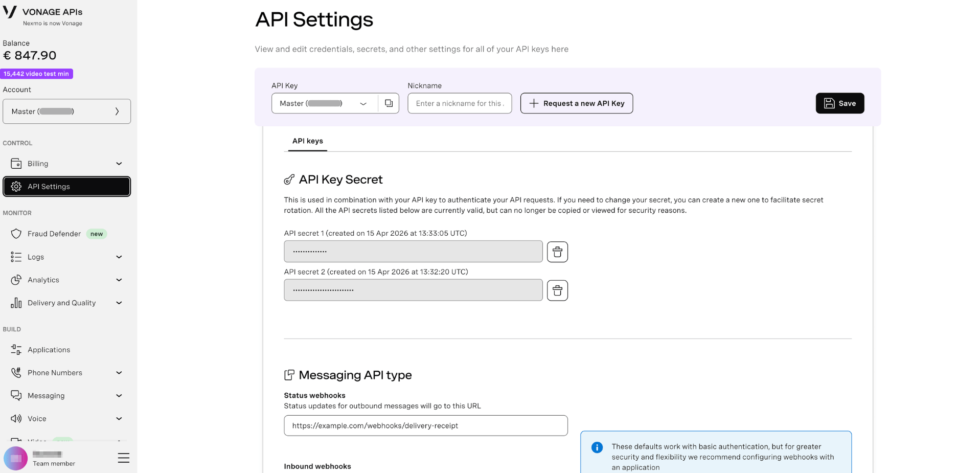
Task: Click the Logs list icon
Action: coord(16,257)
